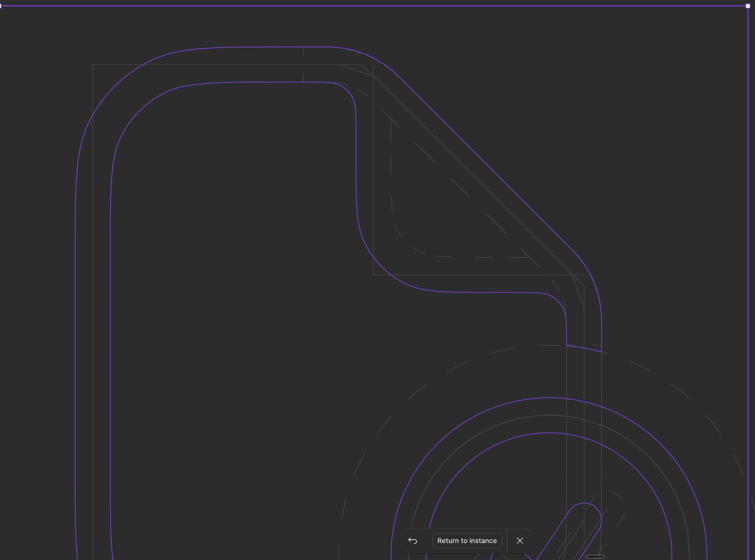Click the top-left corner selection handle
The width and height of the screenshot is (755, 560).
[x=1, y=6]
